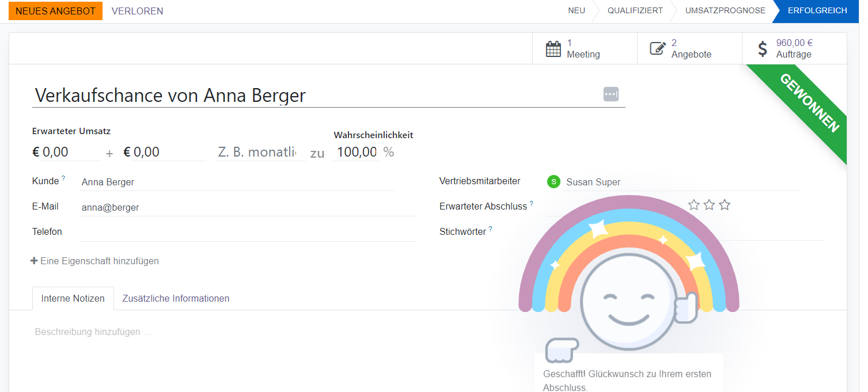Click the Neues Angebot button
The width and height of the screenshot is (868, 392).
[55, 11]
